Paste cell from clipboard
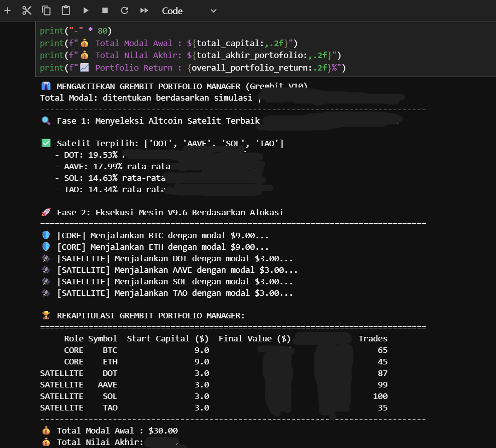This screenshot has height=448, width=496. coord(66,11)
